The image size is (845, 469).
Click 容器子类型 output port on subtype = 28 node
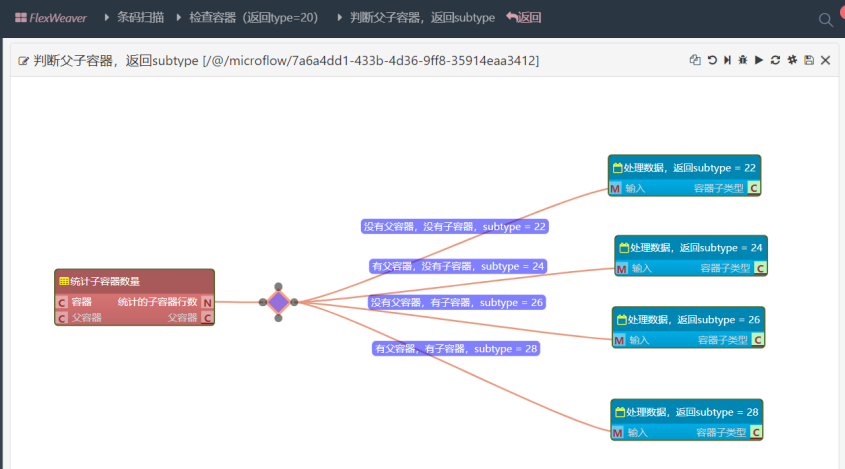pos(755,433)
